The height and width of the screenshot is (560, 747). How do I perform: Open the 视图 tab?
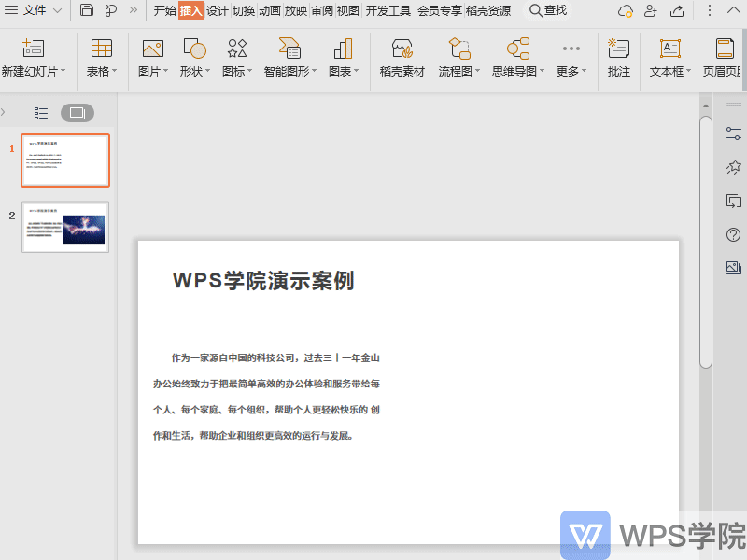click(x=348, y=10)
